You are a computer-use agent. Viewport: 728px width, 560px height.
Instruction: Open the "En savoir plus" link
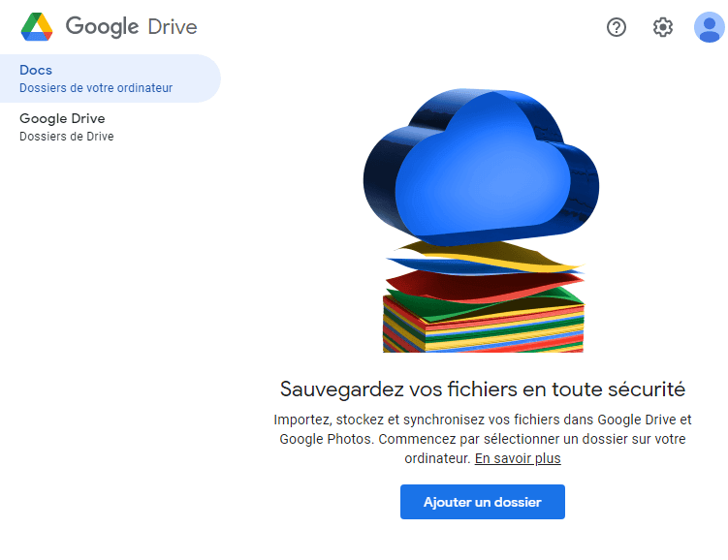pyautogui.click(x=518, y=458)
